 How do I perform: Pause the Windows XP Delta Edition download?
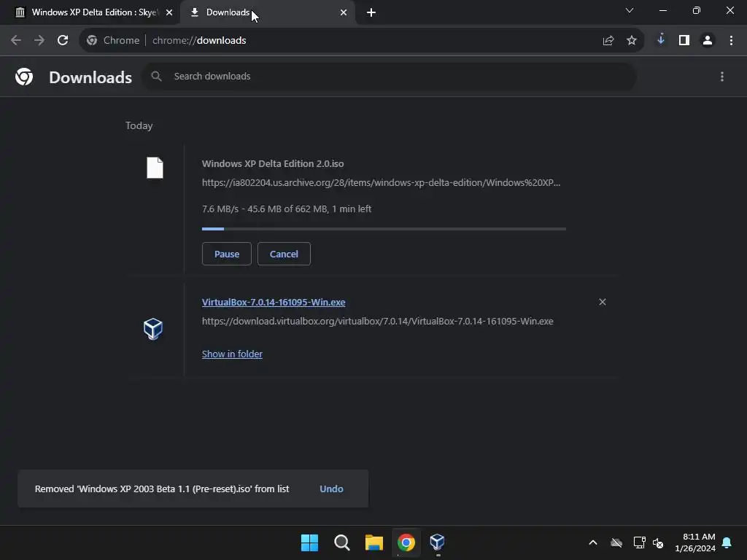(x=227, y=254)
